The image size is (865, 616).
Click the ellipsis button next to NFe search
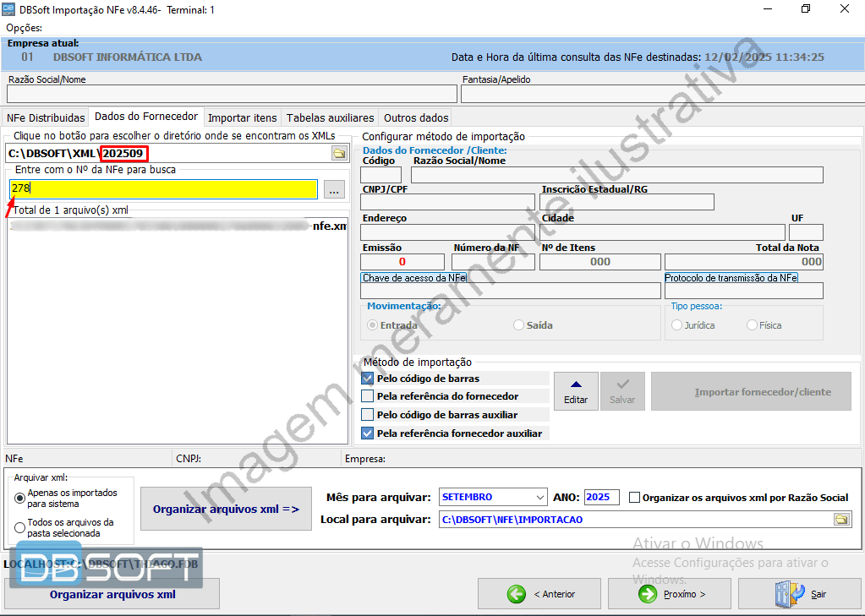334,190
